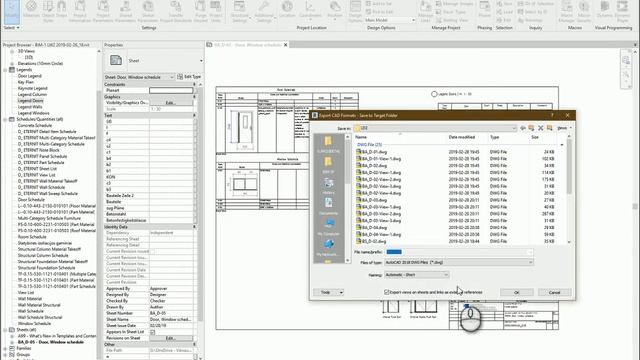Collapse the Legends tree node
640x360 pixels.
coord(5,70)
